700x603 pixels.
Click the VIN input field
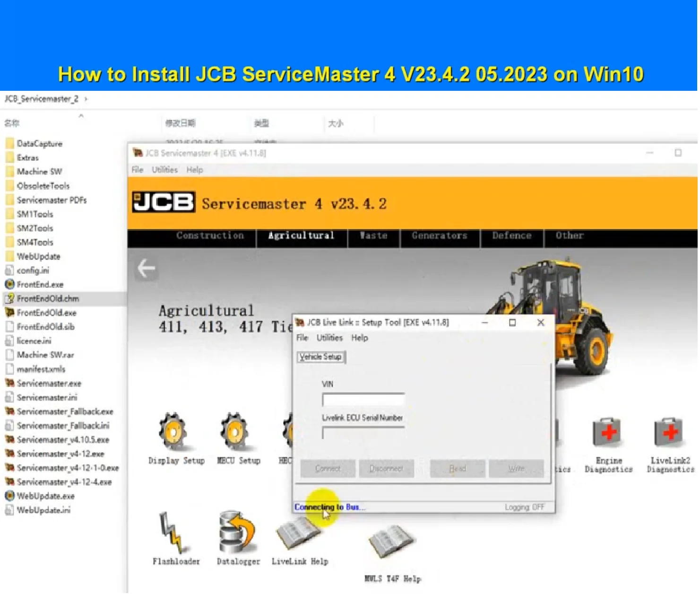click(364, 401)
